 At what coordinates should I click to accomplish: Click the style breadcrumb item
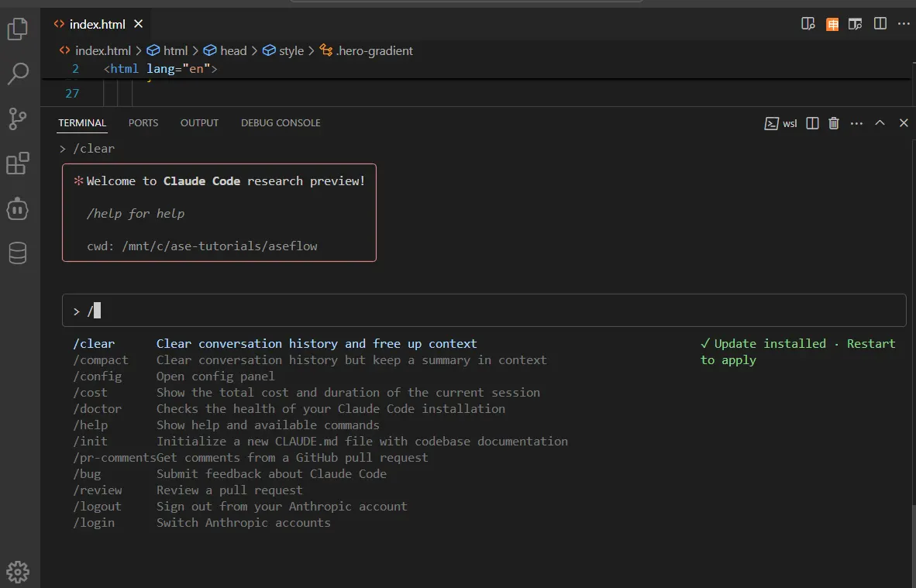tap(284, 51)
